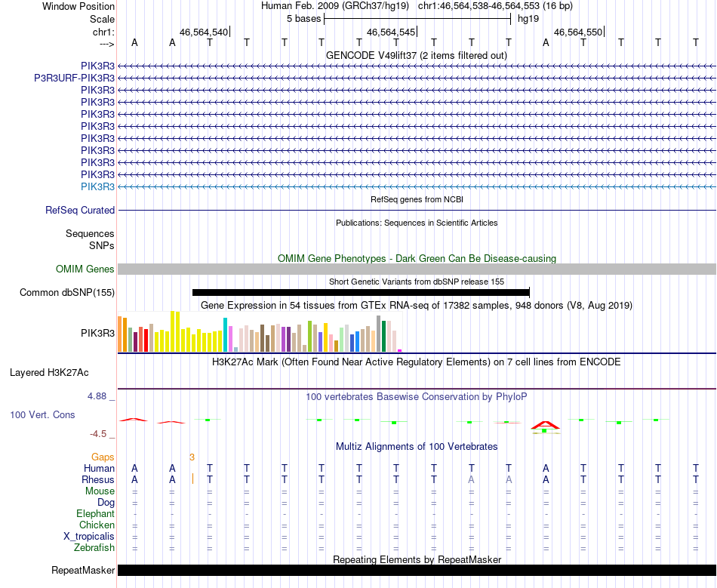717x588 pixels.
Task: Click the OMIM Genes track label
Action: (85, 269)
